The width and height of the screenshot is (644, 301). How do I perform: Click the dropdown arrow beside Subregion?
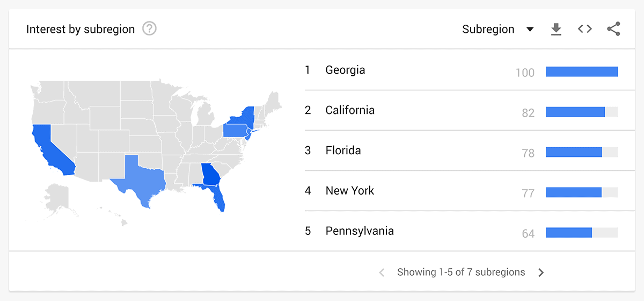point(530,30)
